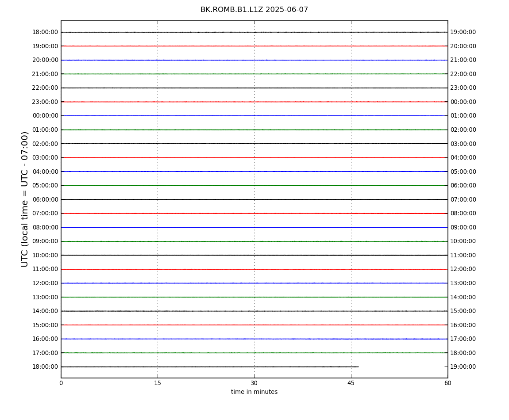Click the green seismic trace for hour 13:00:00

254,297
